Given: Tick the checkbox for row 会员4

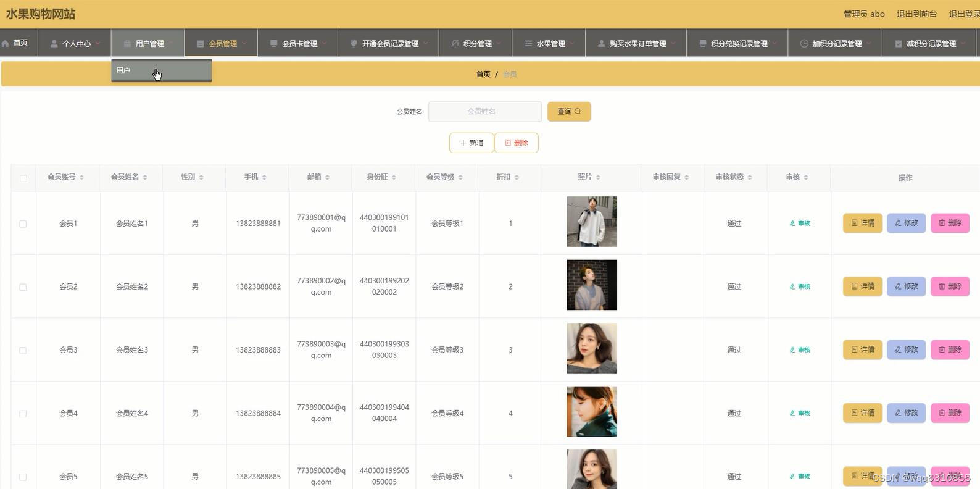Looking at the screenshot, I should 23,414.
